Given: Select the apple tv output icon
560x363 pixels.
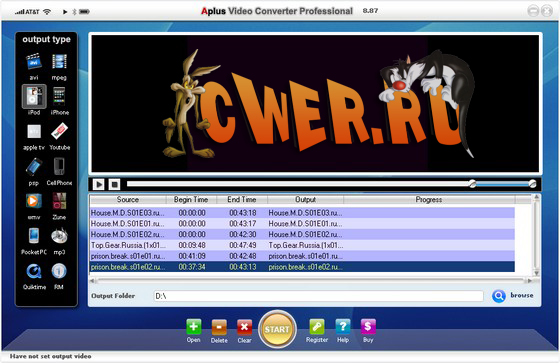Looking at the screenshot, I should click(x=34, y=131).
